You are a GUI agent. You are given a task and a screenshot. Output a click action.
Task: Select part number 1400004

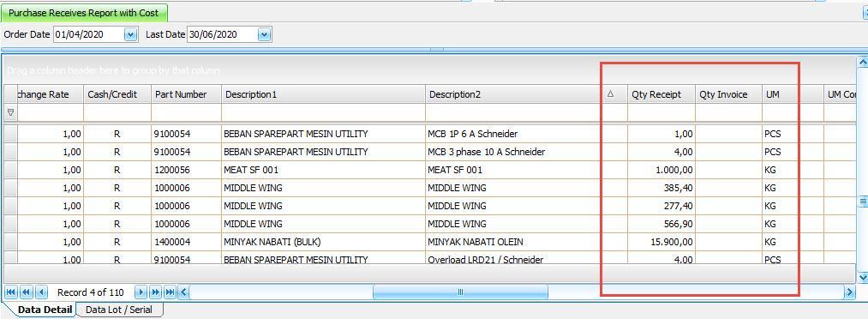[187, 242]
